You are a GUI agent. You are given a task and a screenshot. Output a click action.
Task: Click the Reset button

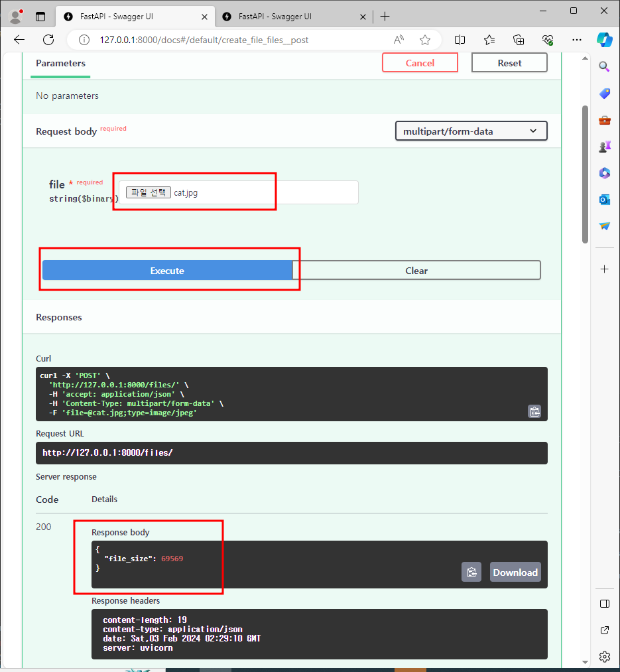tap(509, 63)
